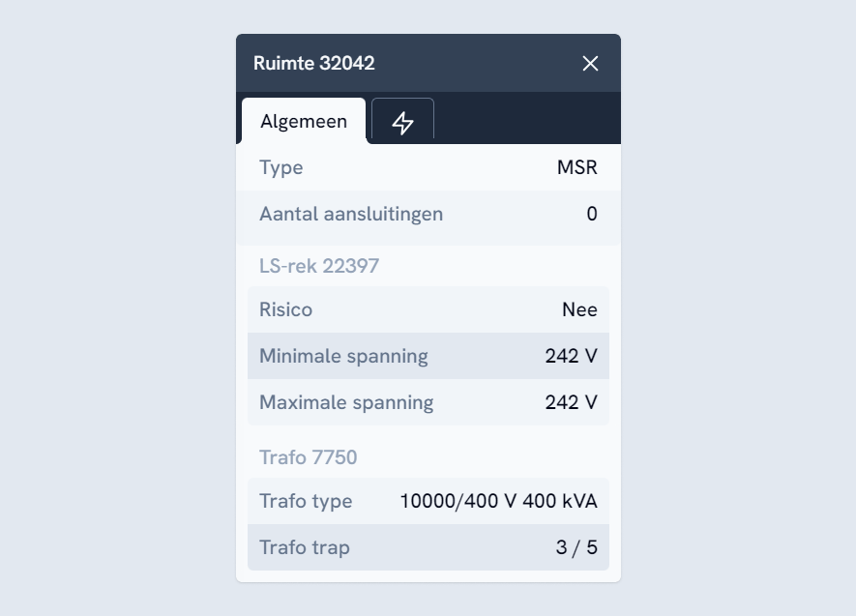This screenshot has width=856, height=616.
Task: Click the Risico value Nee
Action: point(579,309)
